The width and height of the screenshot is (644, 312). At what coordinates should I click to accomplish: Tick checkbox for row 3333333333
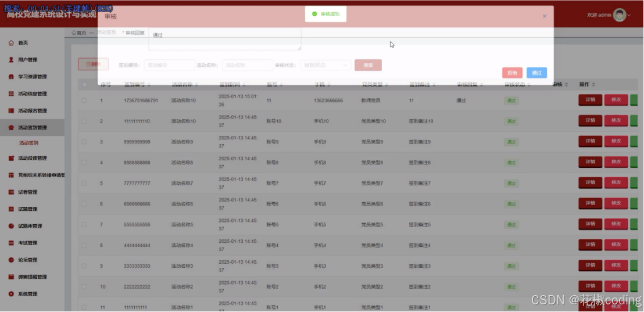click(84, 266)
